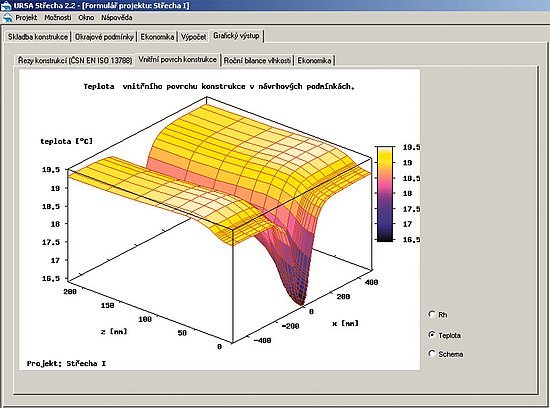
Task: Go to the Výpočet tab
Action: 193,37
